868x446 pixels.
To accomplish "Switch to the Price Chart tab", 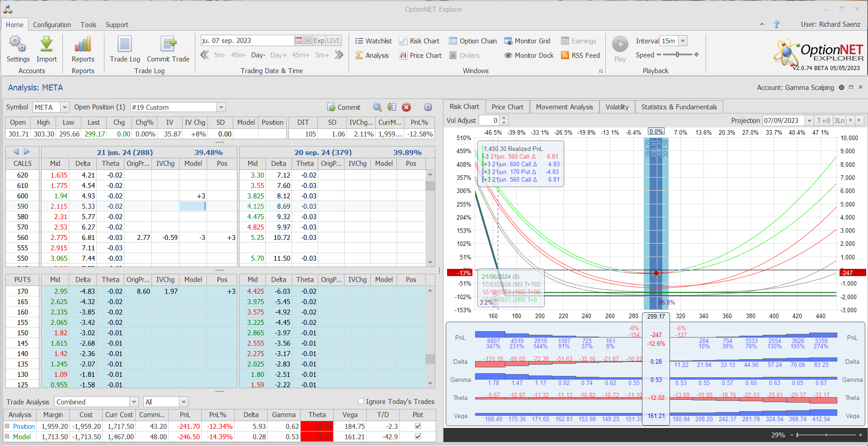I will pos(507,107).
